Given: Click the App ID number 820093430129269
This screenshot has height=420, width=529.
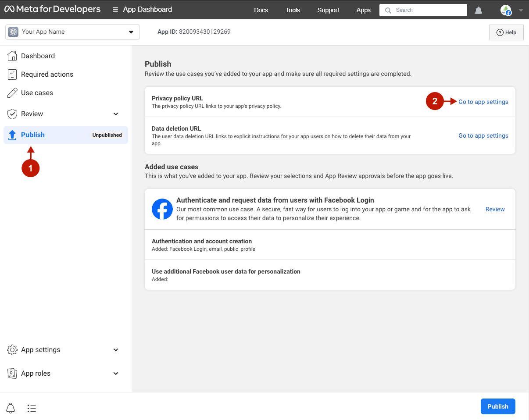Looking at the screenshot, I should (x=205, y=32).
